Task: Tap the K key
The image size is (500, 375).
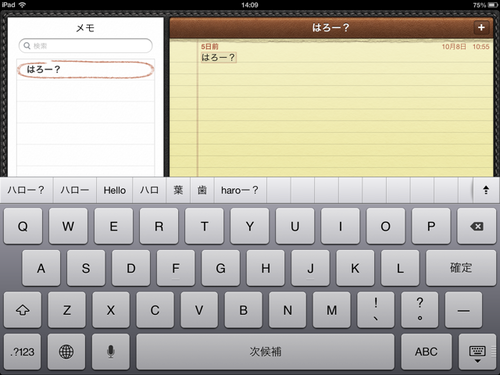Action: click(x=355, y=268)
